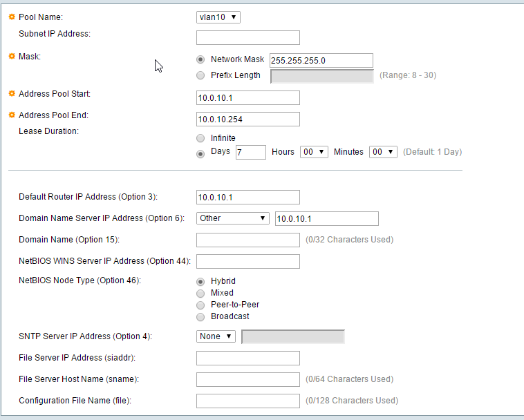Image resolution: width=524 pixels, height=420 pixels.
Task: Click the required asterisk beside Address Pool Start
Action: coord(12,93)
